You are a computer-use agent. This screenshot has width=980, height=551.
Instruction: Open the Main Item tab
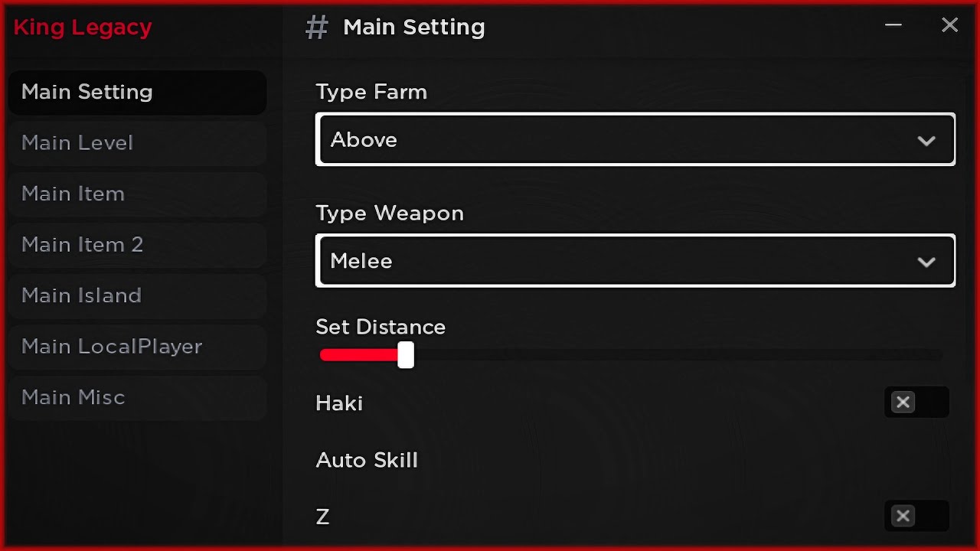click(73, 194)
